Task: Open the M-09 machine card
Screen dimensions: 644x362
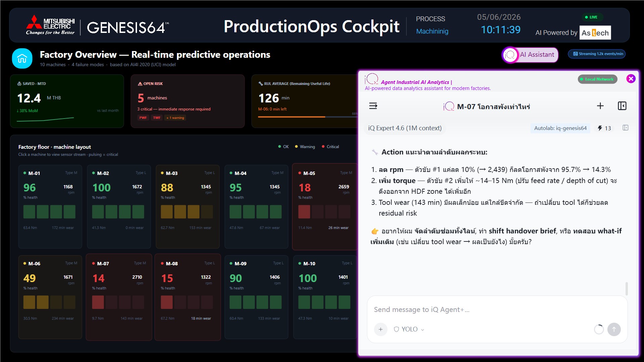Action: pyautogui.click(x=256, y=297)
